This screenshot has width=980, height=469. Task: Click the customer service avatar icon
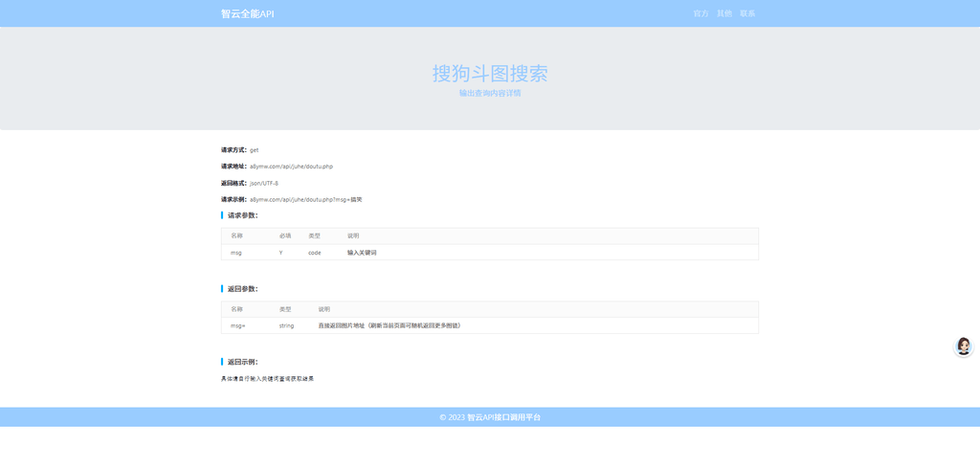tap(963, 346)
